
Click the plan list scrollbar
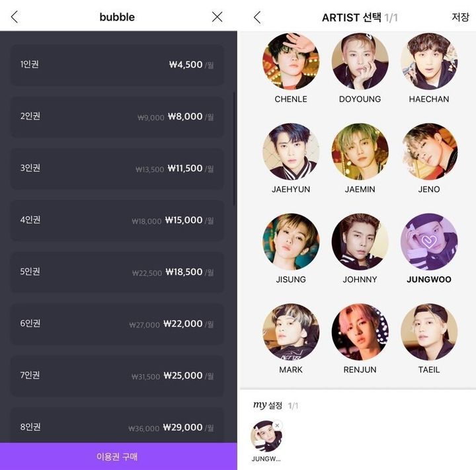pyautogui.click(x=234, y=149)
